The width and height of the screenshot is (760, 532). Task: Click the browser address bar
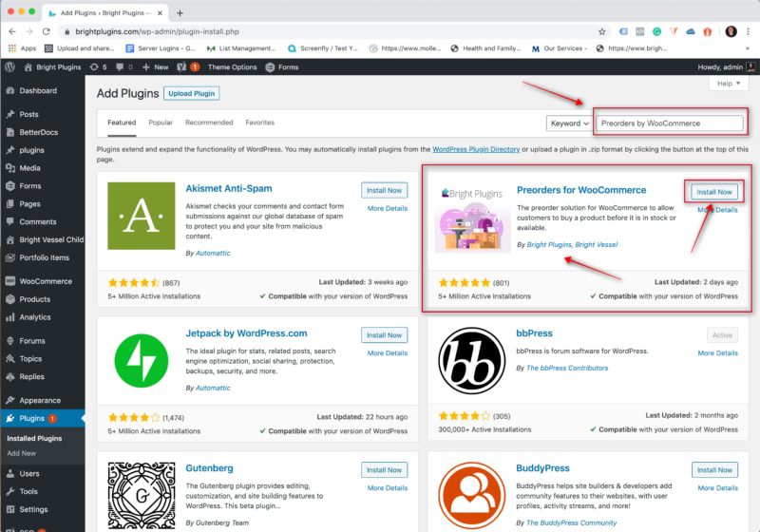coord(330,31)
